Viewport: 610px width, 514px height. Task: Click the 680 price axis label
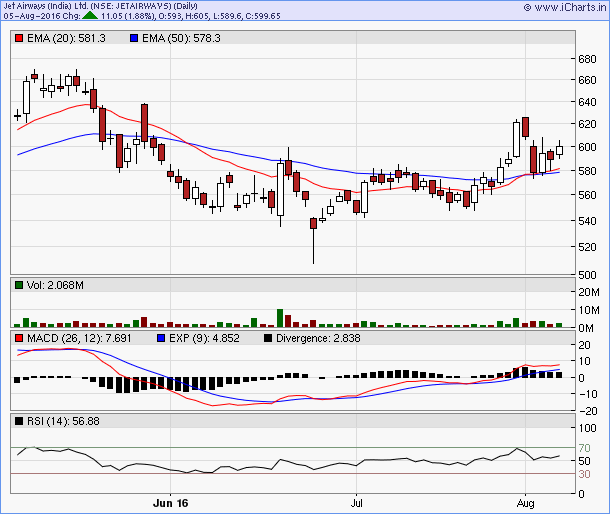(x=587, y=59)
